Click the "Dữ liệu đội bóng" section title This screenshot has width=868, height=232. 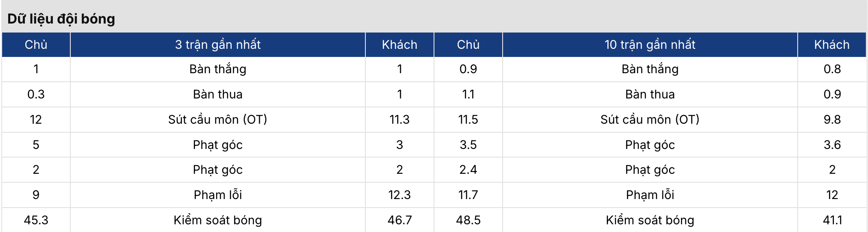61,19
